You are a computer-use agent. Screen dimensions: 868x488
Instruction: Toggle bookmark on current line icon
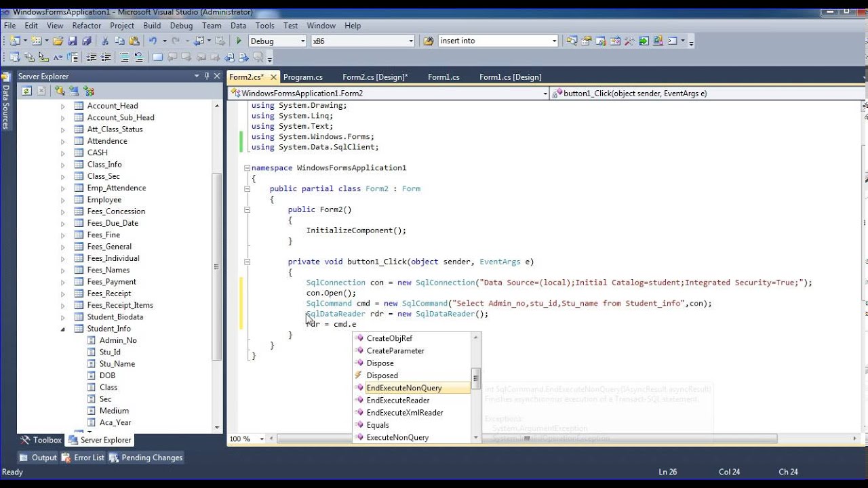click(x=158, y=57)
